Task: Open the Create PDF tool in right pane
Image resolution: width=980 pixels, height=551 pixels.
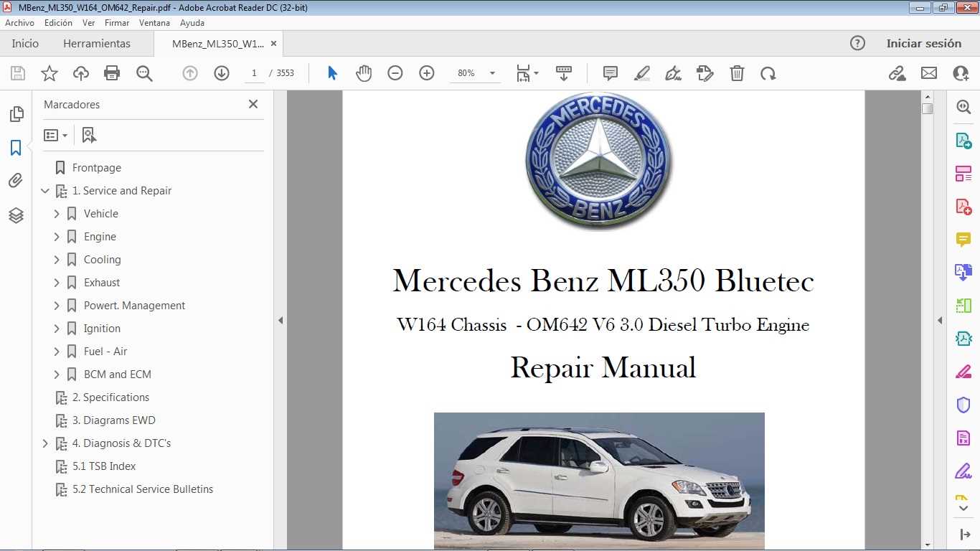Action: (x=963, y=207)
